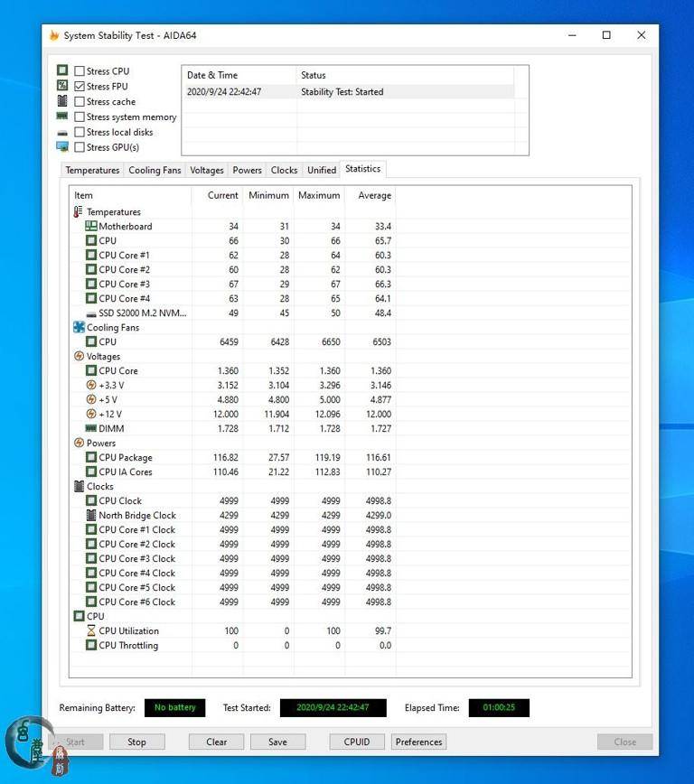Viewport: 694px width, 784px height.
Task: Click the CPU Utilization hourglass icon
Action: point(91,630)
